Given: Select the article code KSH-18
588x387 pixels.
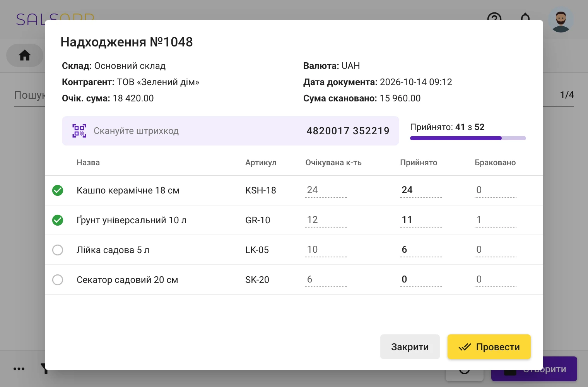Looking at the screenshot, I should (261, 190).
